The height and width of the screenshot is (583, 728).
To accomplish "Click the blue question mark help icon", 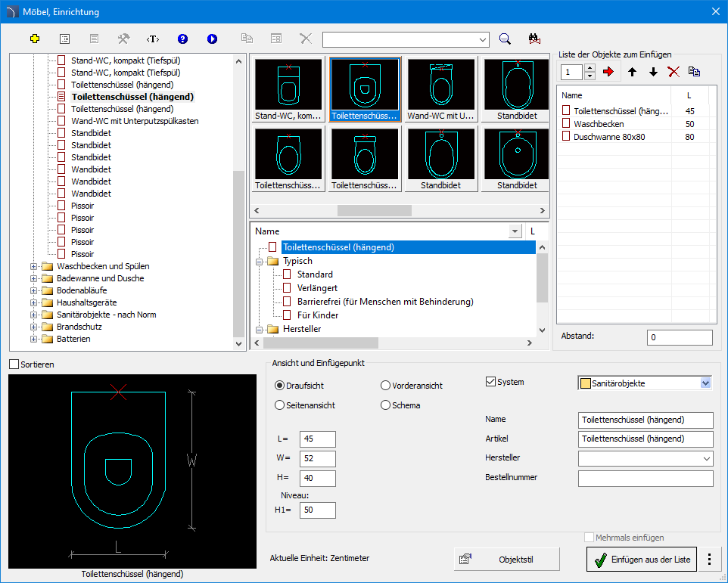I will coord(182,39).
